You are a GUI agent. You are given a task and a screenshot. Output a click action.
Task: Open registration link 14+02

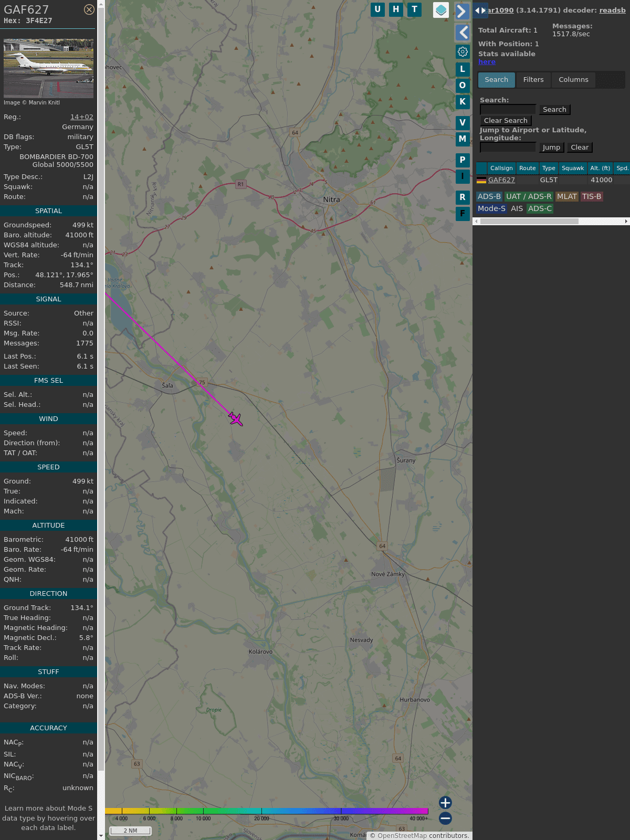[82, 117]
